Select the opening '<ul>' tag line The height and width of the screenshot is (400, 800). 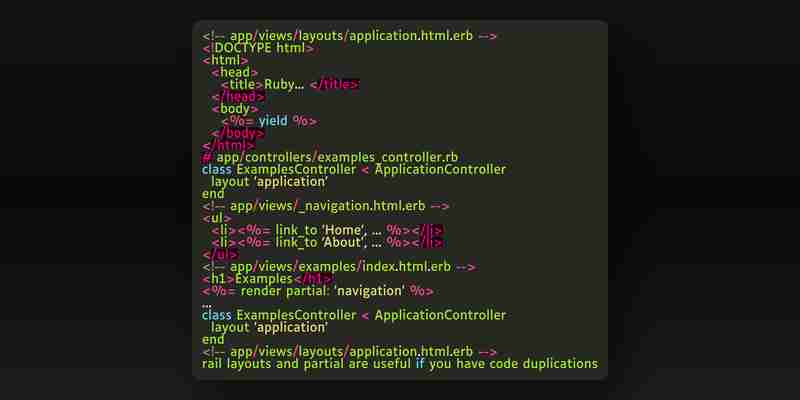coord(216,218)
